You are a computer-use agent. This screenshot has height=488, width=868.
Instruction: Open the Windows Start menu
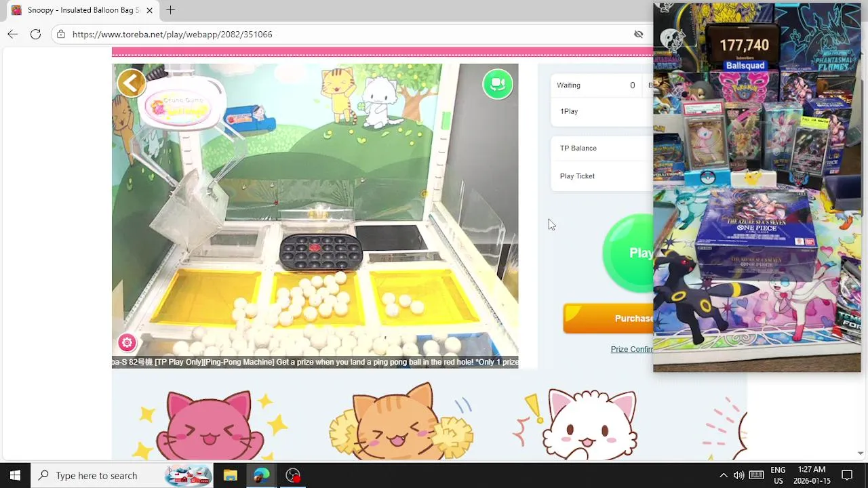click(15, 475)
